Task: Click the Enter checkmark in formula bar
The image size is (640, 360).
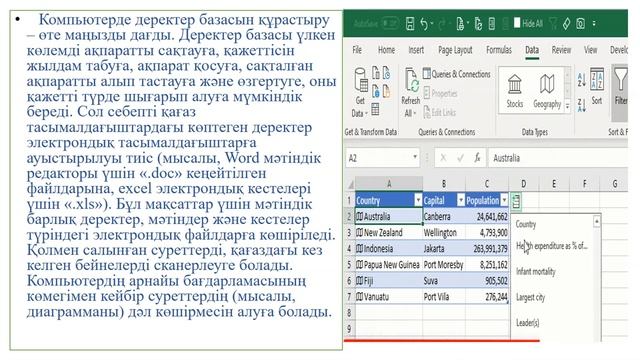Action: [460, 158]
